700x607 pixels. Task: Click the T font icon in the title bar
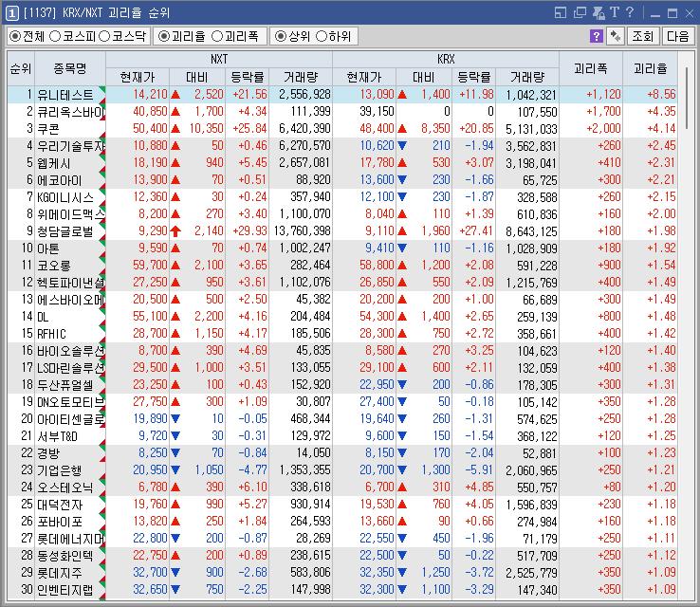tap(615, 12)
